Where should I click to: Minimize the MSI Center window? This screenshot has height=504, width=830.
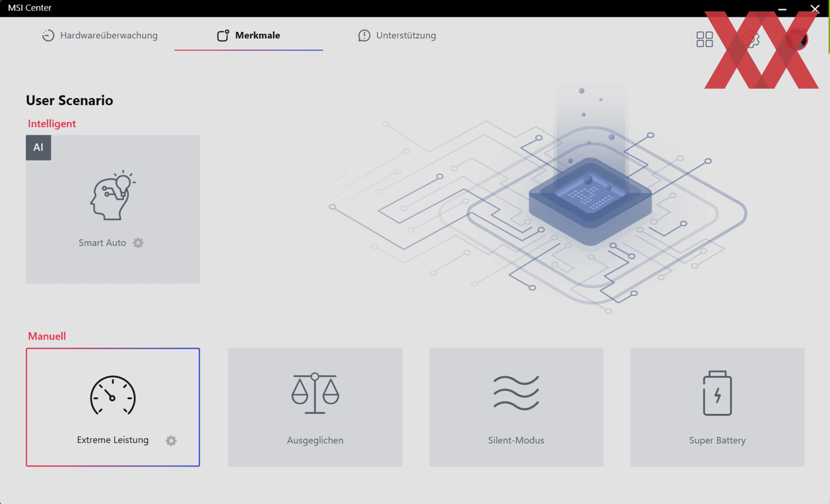coord(782,9)
